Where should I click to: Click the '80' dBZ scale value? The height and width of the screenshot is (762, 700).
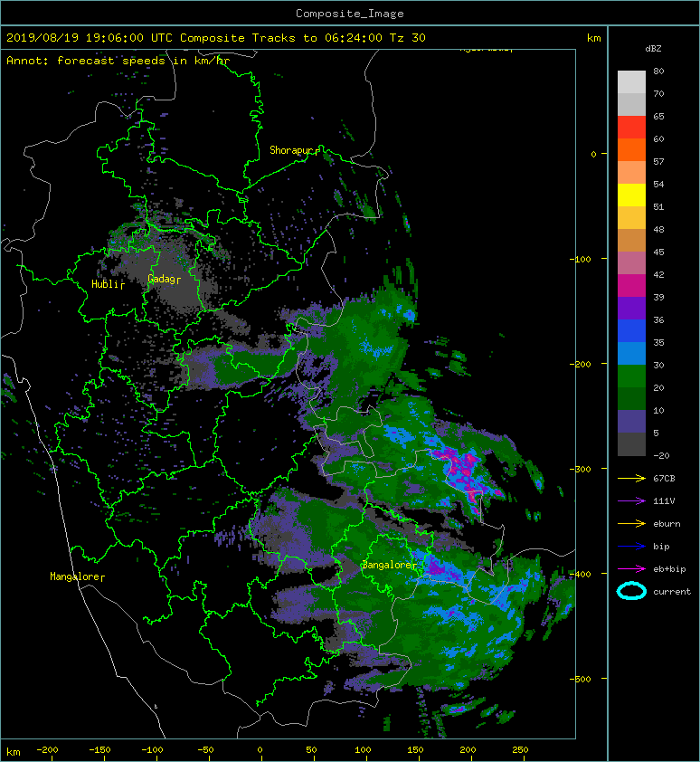coord(658,71)
